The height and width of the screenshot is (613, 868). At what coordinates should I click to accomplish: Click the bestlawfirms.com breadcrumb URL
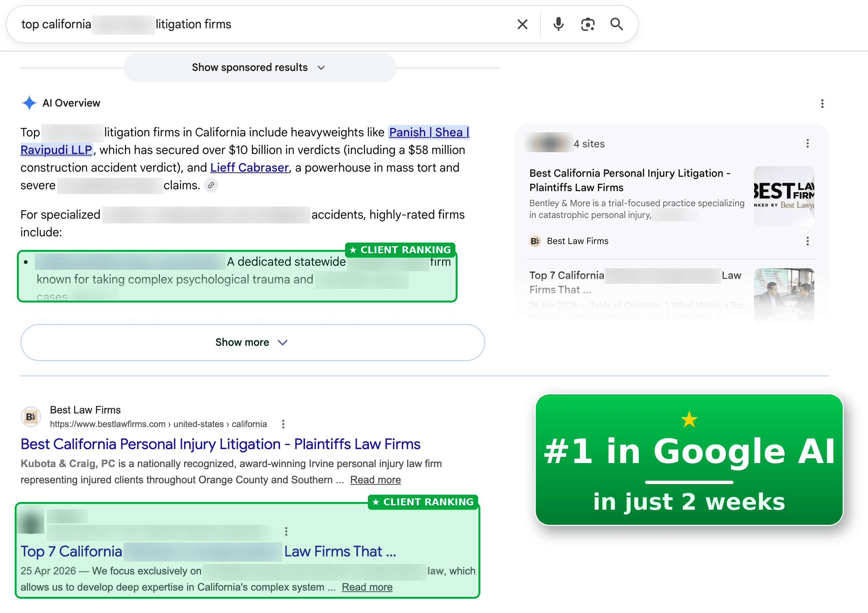coord(158,424)
